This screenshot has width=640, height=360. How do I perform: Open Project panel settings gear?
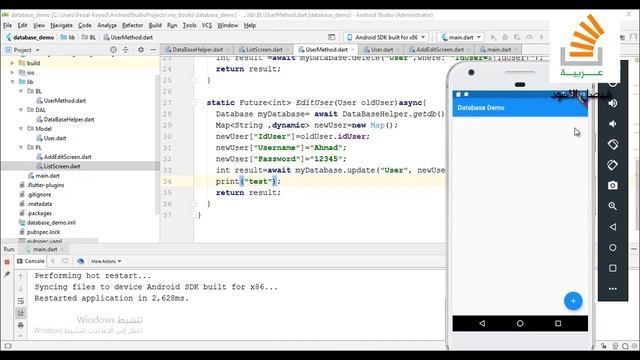(x=141, y=50)
